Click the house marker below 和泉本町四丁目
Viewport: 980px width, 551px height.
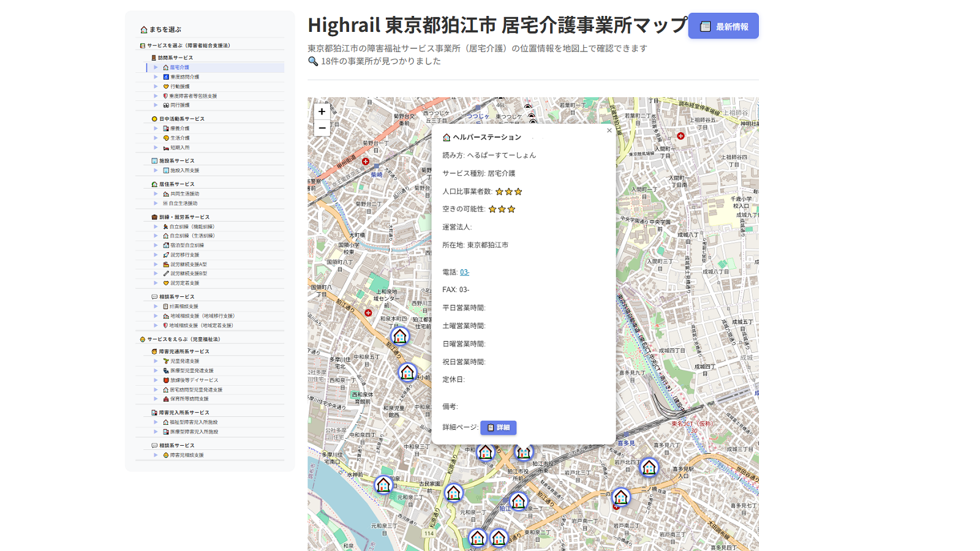coord(400,335)
